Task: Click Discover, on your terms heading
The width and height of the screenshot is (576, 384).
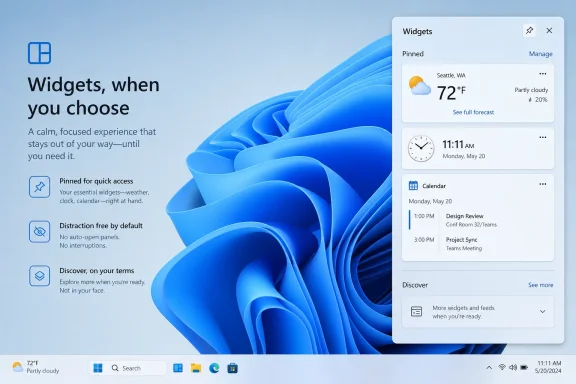Action: tap(97, 270)
